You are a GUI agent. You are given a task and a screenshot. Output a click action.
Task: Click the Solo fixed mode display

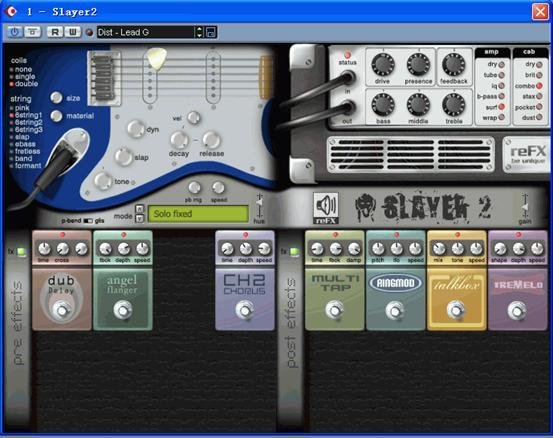(198, 214)
